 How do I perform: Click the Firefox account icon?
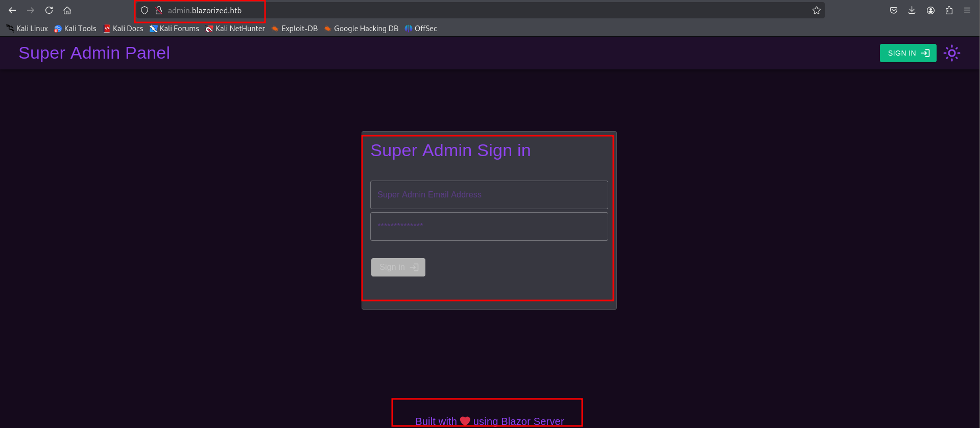point(930,10)
